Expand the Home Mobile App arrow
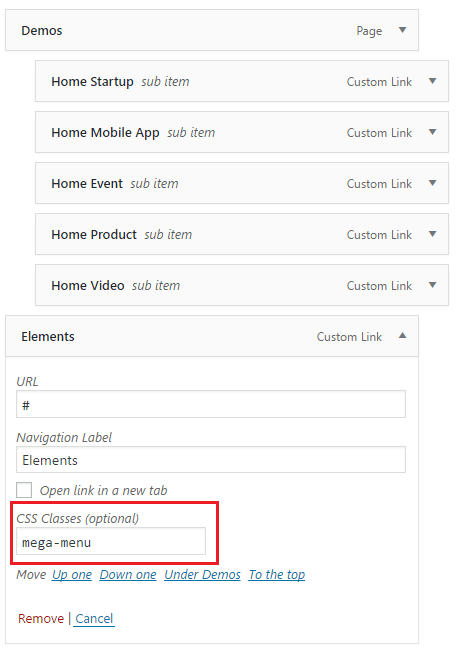Viewport: 456px width, 652px height. pyautogui.click(x=432, y=132)
